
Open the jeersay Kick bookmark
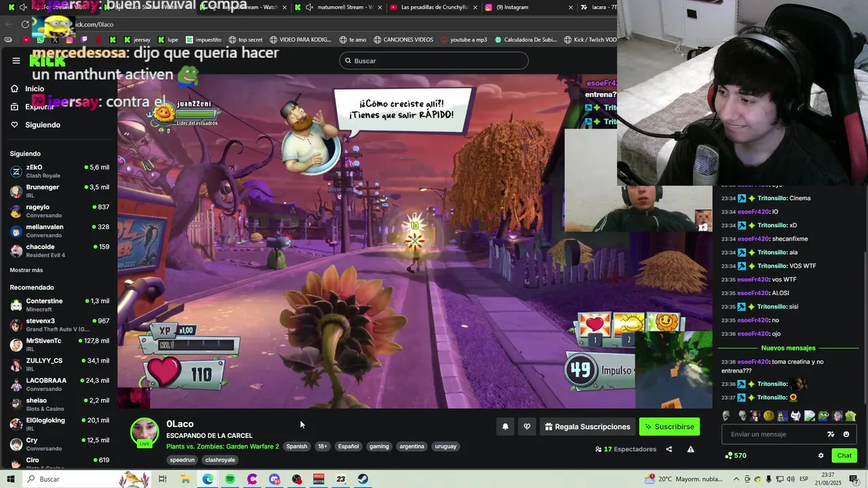136,40
